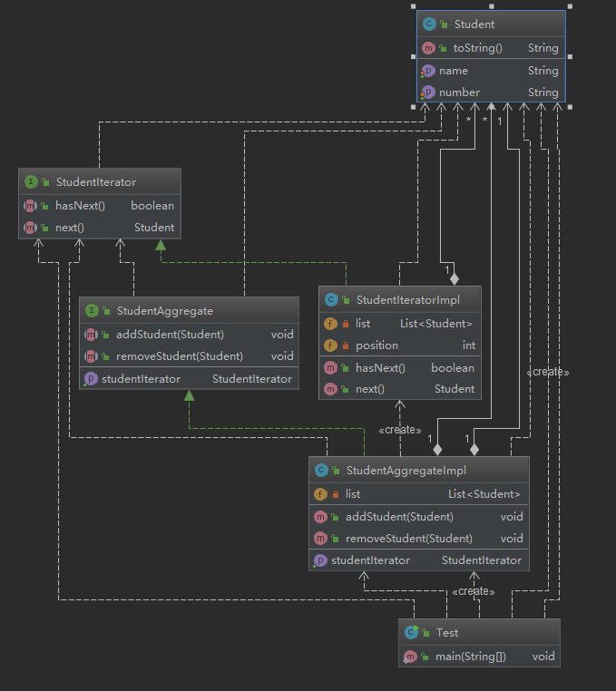Click the class icon beside Student
Viewport: 616px width, 691px height.
point(429,24)
